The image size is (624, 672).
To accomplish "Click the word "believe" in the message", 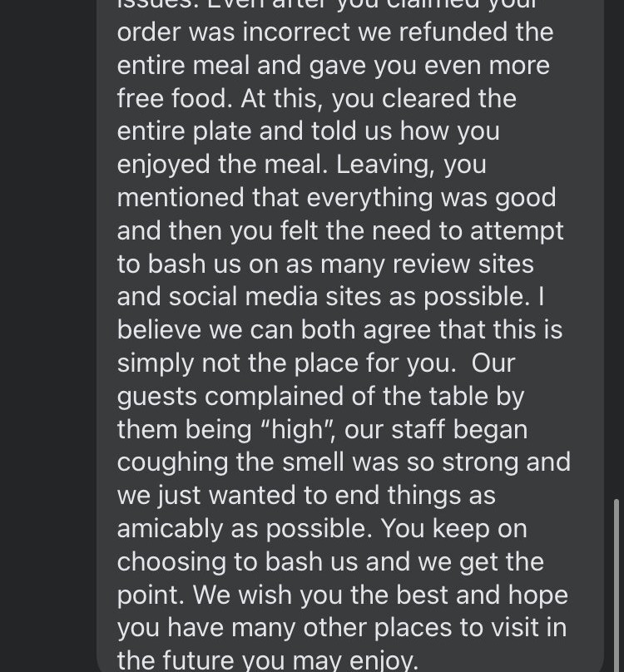I will 159,330.
